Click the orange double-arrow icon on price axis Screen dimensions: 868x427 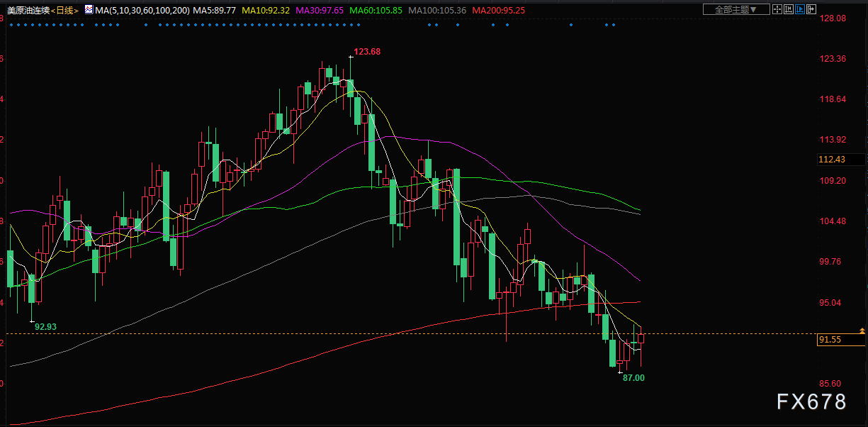click(x=862, y=331)
